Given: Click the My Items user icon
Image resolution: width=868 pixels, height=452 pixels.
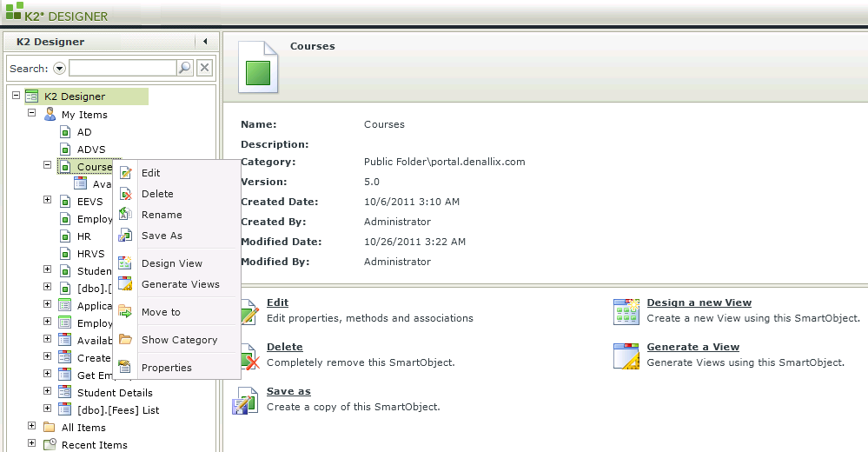Looking at the screenshot, I should [x=50, y=114].
